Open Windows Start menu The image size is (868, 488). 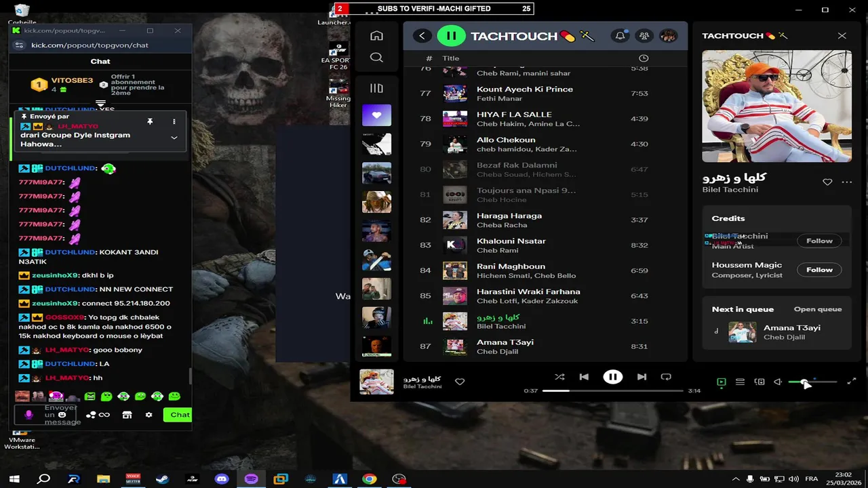(14, 479)
